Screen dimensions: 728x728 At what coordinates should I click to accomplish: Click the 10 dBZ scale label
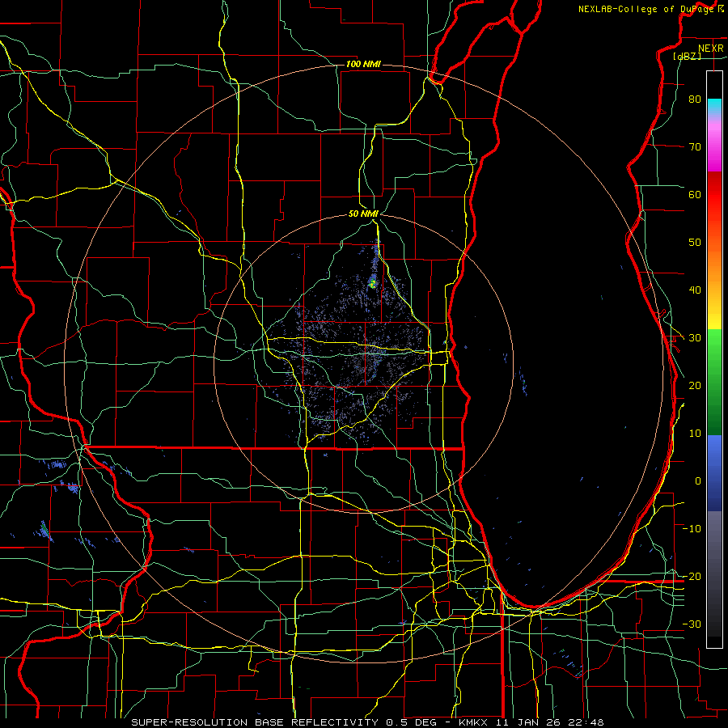pos(695,434)
